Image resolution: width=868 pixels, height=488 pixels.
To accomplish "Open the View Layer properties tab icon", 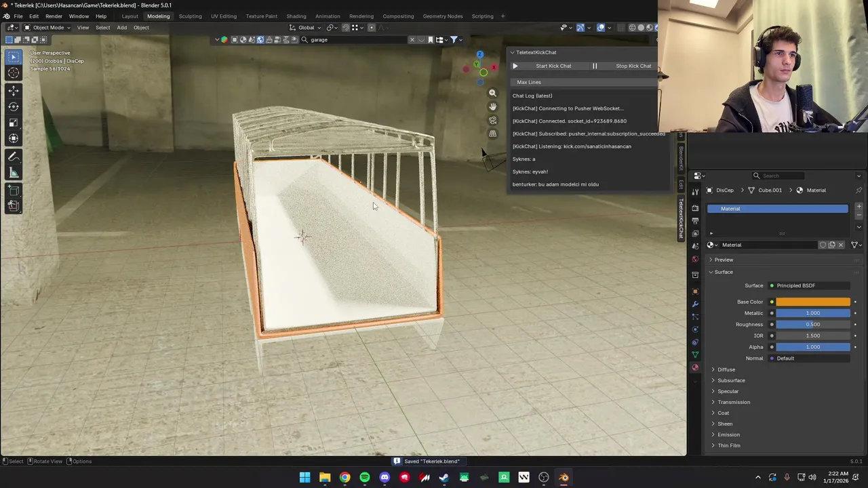I will (695, 233).
